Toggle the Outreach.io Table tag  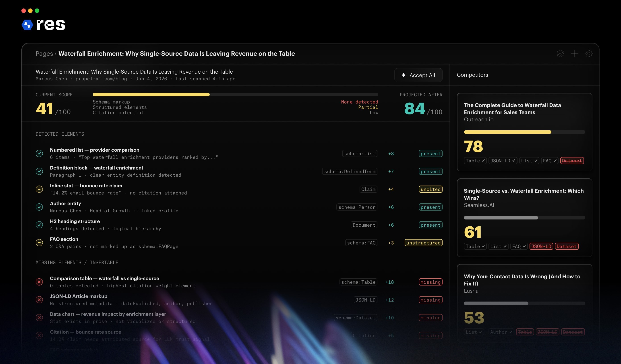(x=475, y=161)
